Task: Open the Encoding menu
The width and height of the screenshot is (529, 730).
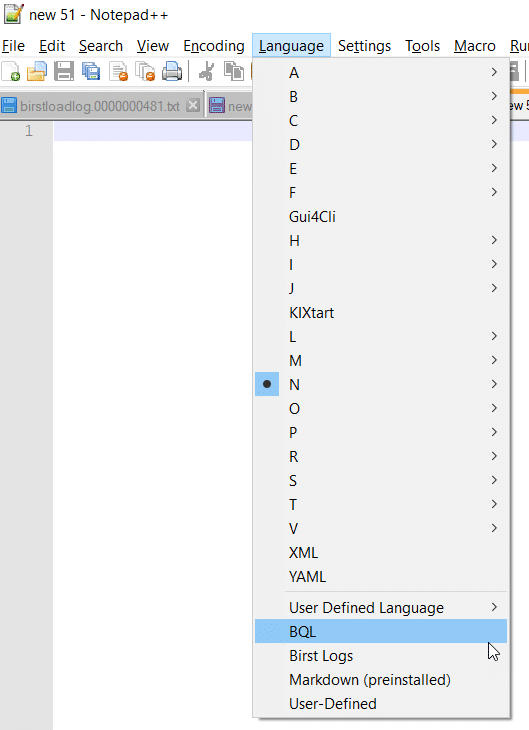Action: click(214, 46)
